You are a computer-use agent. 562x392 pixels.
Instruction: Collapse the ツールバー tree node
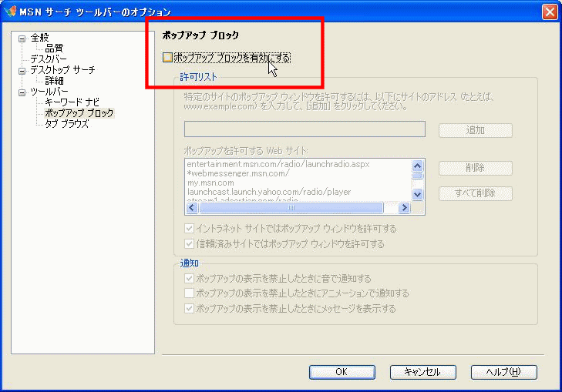tap(22, 92)
